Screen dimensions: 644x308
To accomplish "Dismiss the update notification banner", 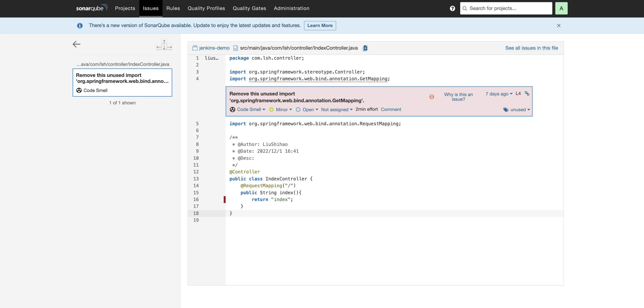I will tap(558, 26).
